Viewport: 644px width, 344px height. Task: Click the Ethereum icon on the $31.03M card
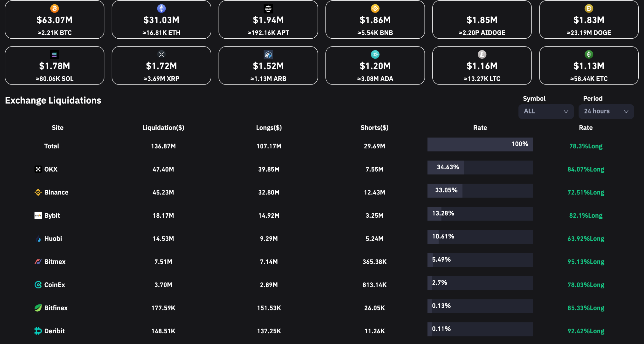161,8
